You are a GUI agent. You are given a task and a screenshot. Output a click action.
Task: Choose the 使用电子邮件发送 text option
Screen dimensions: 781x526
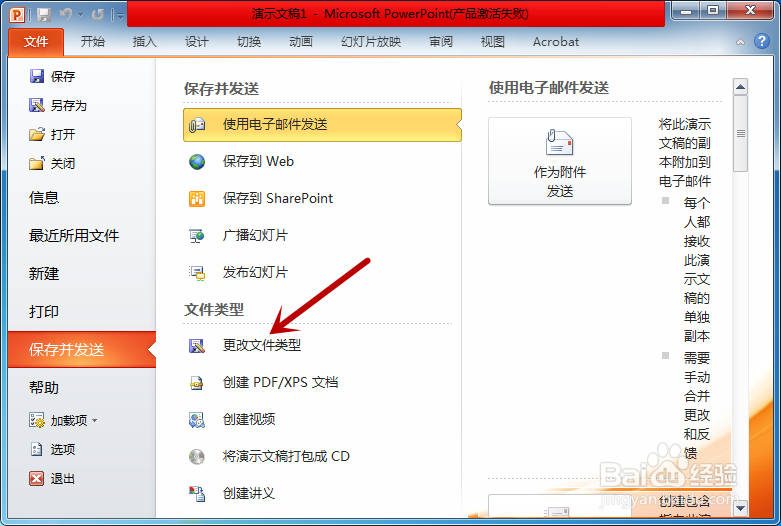pos(275,125)
